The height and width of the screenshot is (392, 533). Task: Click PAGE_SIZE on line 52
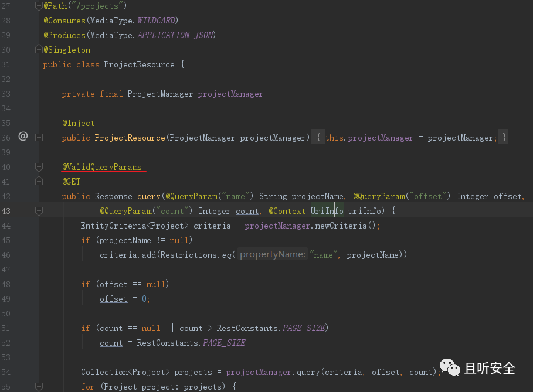[x=224, y=343]
